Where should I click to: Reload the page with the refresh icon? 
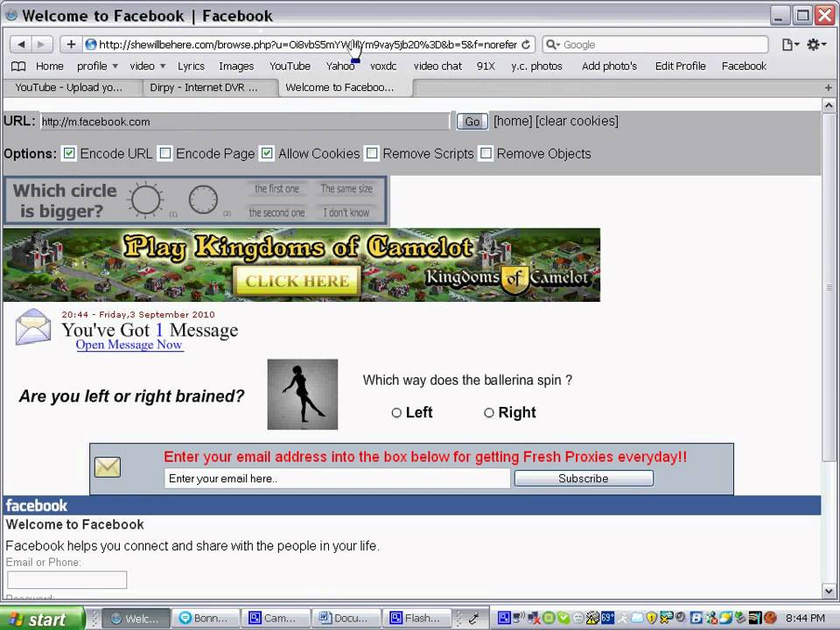point(526,45)
